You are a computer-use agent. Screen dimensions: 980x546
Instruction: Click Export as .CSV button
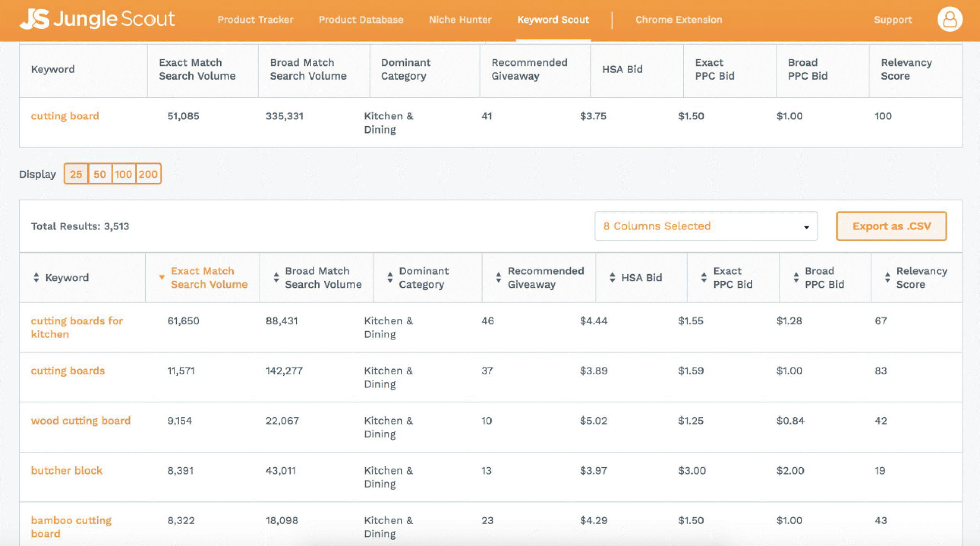(891, 226)
